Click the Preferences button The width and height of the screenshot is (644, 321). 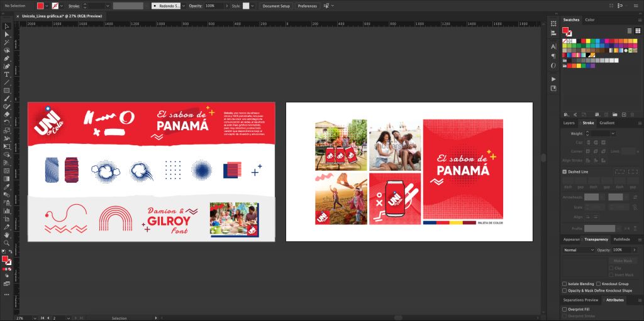coord(307,6)
